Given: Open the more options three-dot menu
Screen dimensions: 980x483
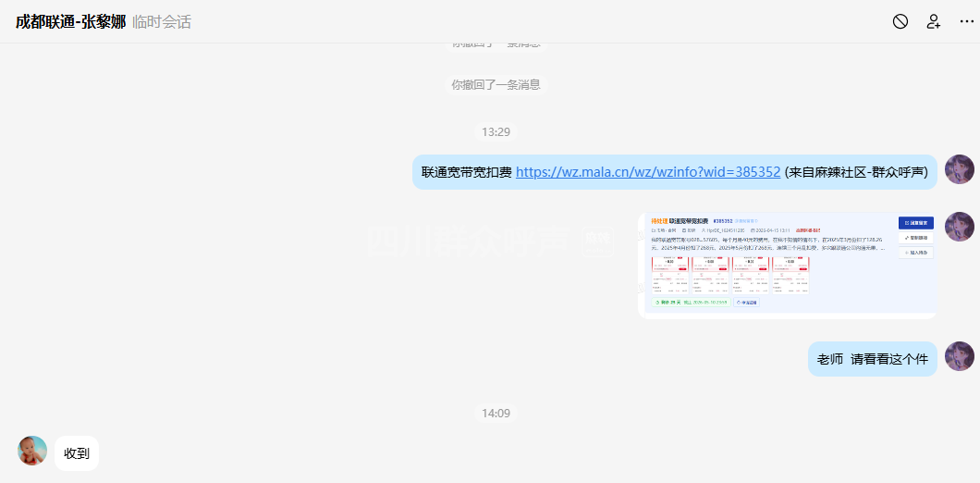Looking at the screenshot, I should 965,21.
